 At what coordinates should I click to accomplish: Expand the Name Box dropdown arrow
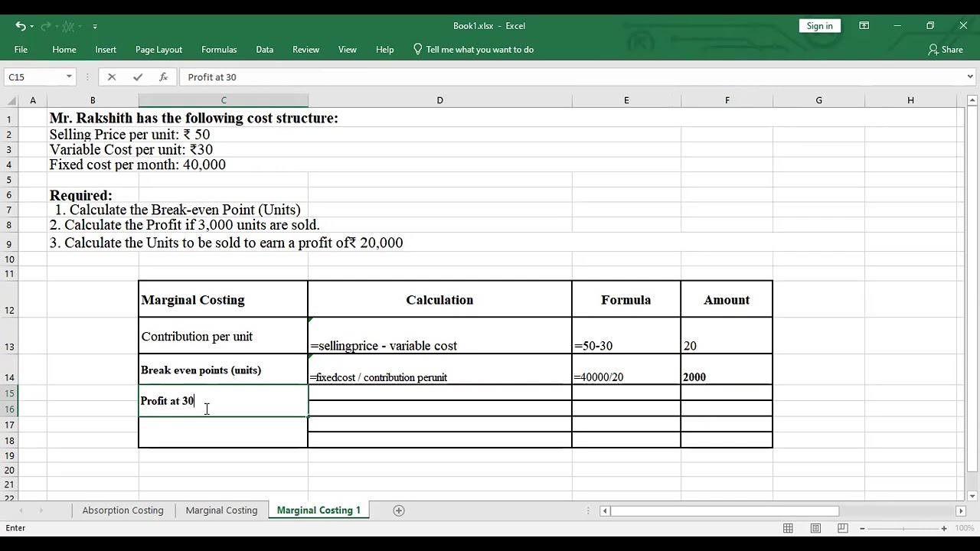click(x=69, y=77)
